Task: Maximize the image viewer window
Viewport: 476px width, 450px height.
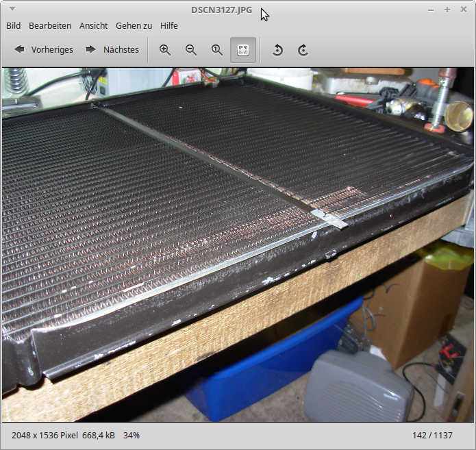Action: 447,10
